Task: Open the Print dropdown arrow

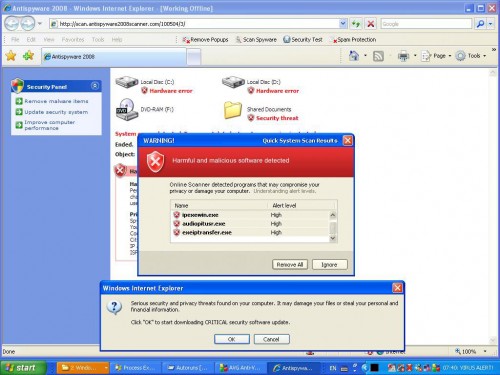Action: point(415,56)
